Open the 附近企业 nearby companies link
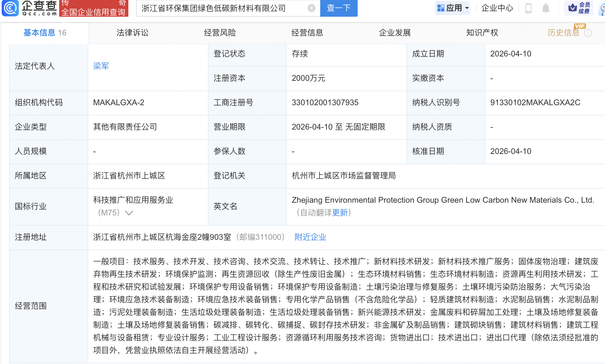The width and height of the screenshot is (605, 364). click(310, 237)
